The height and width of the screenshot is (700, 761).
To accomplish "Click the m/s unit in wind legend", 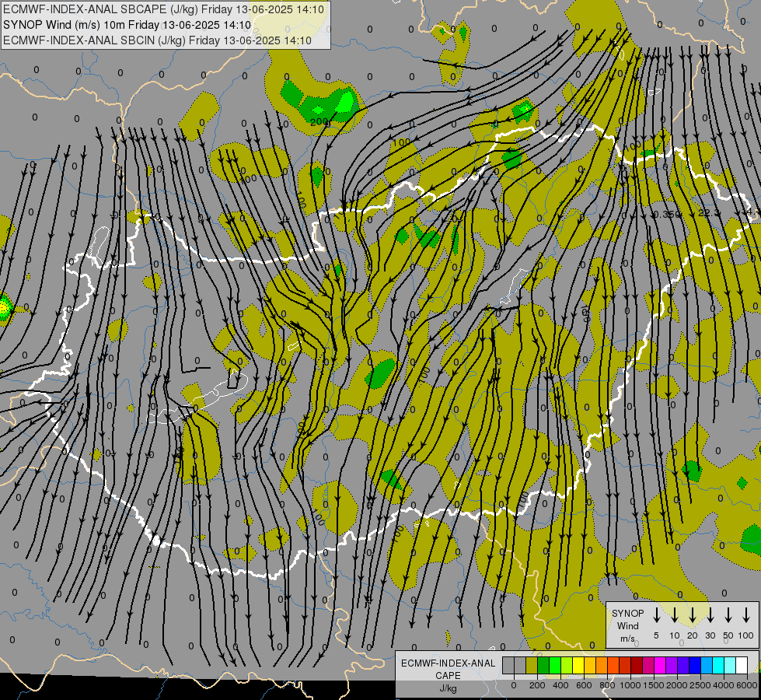I will click(x=627, y=639).
